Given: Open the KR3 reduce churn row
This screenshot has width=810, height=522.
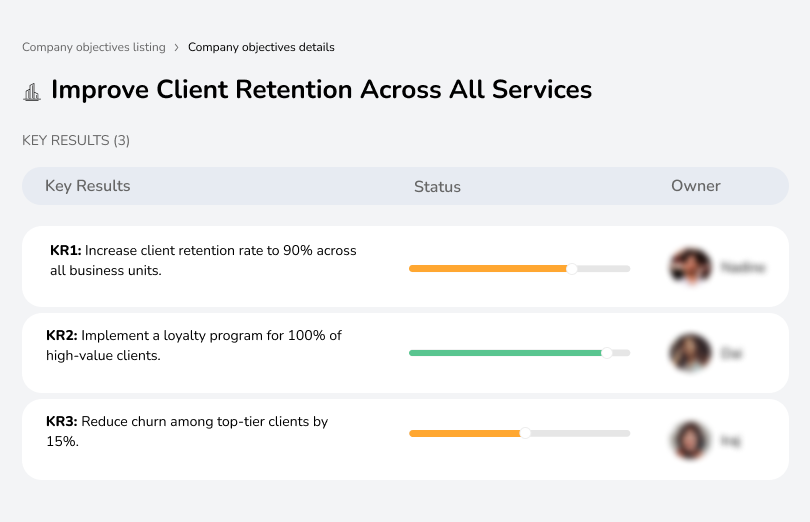Looking at the screenshot, I should coord(405,439).
